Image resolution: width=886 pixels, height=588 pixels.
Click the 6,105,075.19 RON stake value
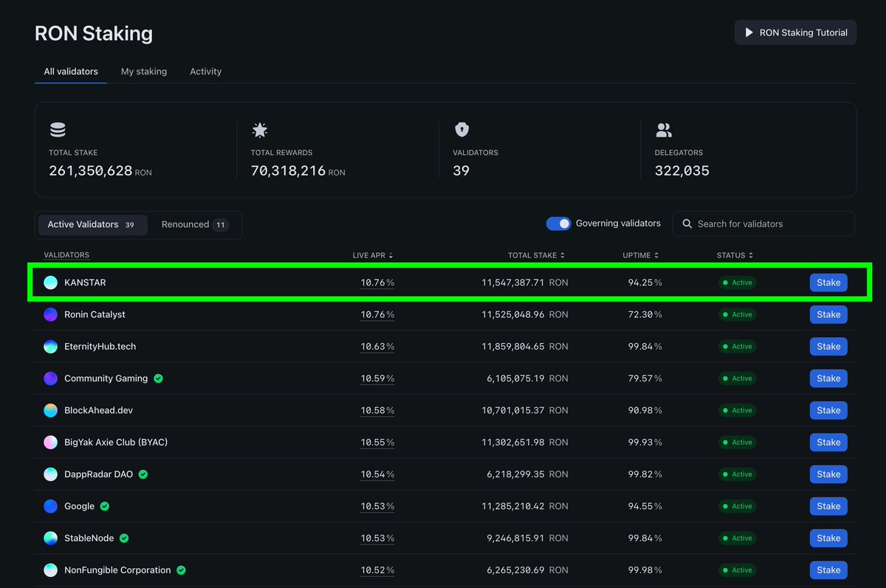click(528, 378)
